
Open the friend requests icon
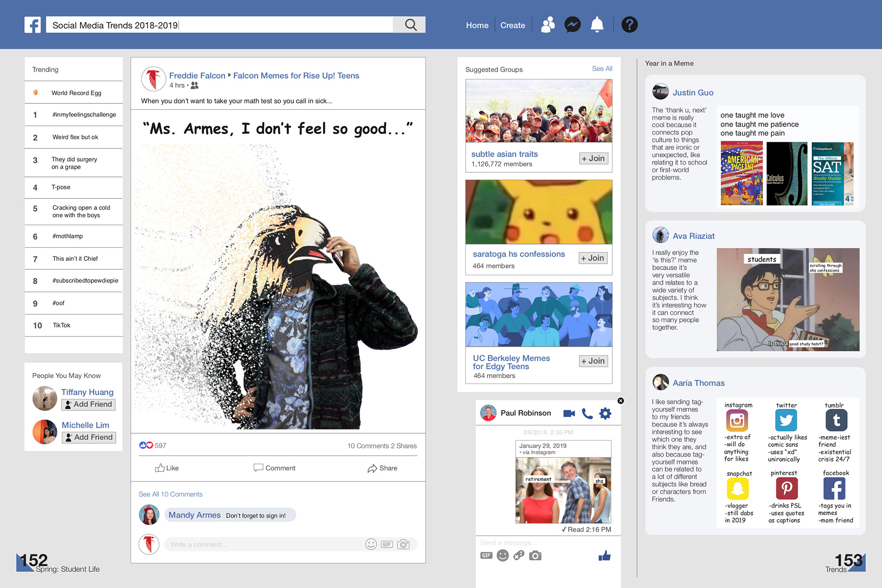[548, 25]
